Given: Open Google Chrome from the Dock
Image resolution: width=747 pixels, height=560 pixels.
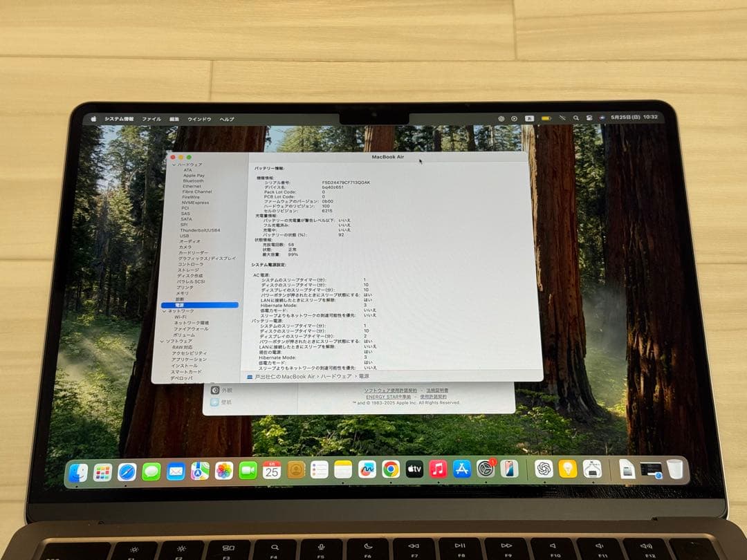Looking at the screenshot, I should (392, 469).
